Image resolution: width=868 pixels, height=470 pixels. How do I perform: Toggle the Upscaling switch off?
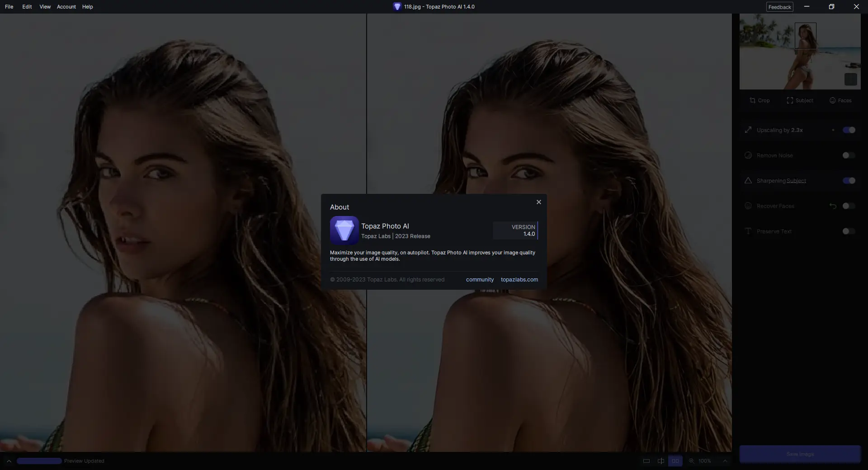[849, 130]
